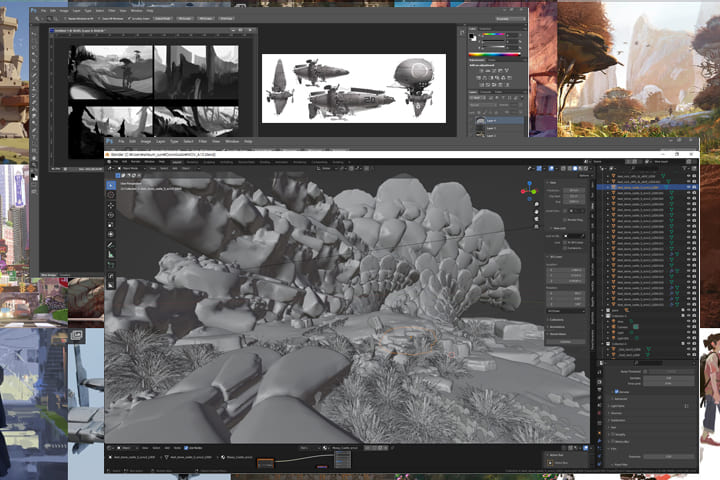Viewport: 720px width, 480px height.
Task: Click Photoshop toolbar foreground color swatch
Action: 34,175
